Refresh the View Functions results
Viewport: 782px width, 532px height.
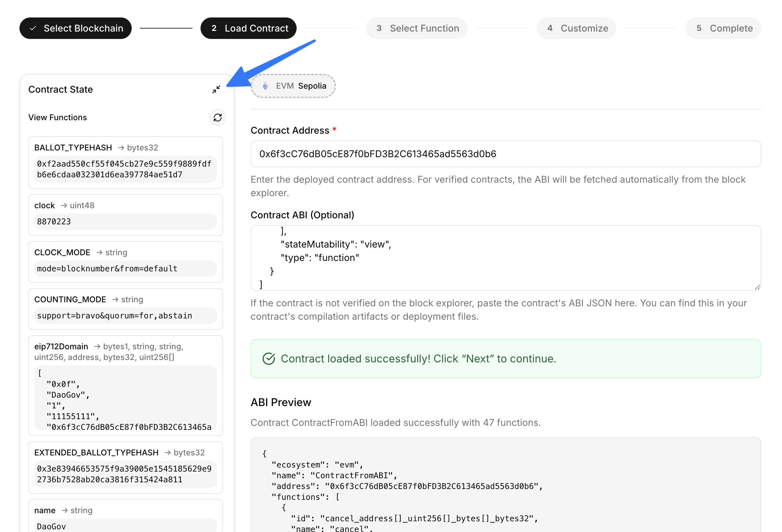pyautogui.click(x=217, y=118)
